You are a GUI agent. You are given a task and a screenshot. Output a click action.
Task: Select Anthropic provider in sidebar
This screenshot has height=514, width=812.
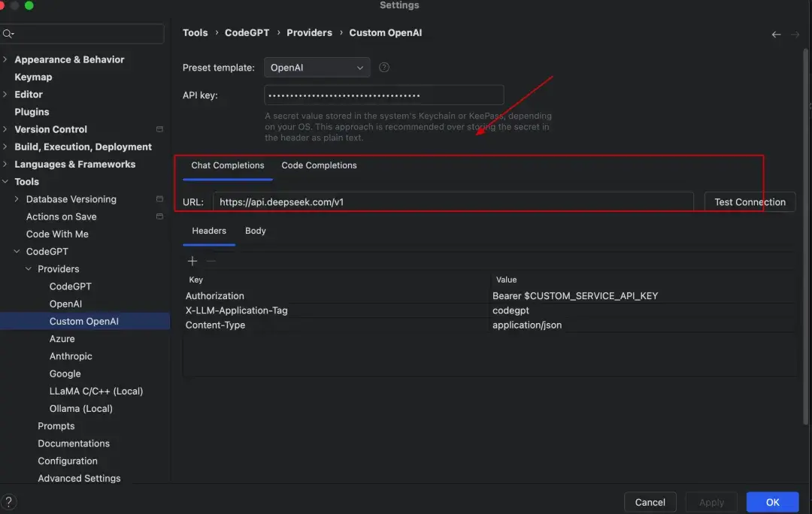[71, 356]
